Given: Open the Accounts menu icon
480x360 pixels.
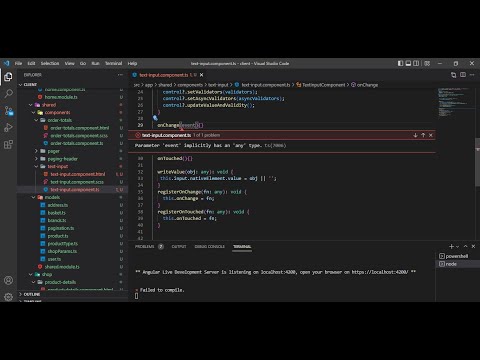Looking at the screenshot, I should click(x=8, y=280).
